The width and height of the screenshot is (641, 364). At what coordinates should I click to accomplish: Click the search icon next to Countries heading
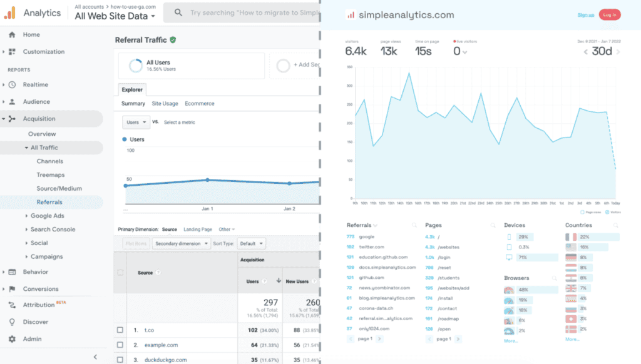tap(616, 226)
